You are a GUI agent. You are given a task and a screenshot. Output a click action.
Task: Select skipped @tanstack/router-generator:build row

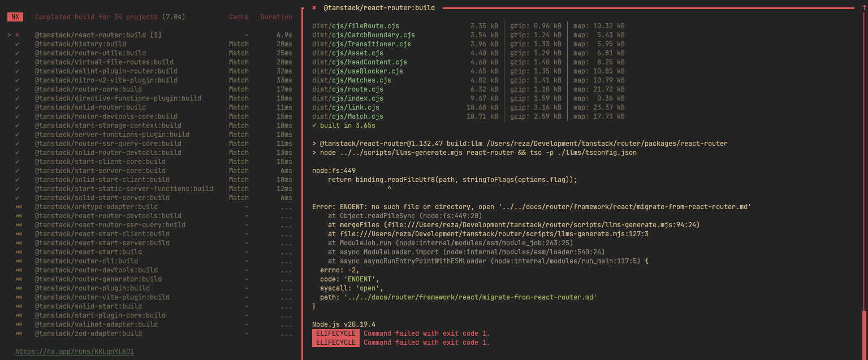click(x=150, y=279)
